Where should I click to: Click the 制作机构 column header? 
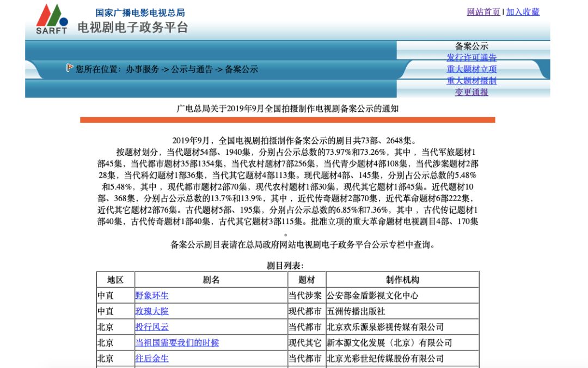402,280
